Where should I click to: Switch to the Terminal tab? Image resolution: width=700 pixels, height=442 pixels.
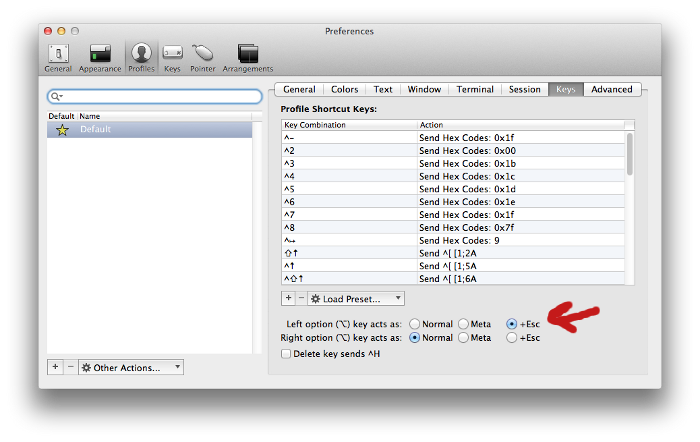pyautogui.click(x=475, y=89)
